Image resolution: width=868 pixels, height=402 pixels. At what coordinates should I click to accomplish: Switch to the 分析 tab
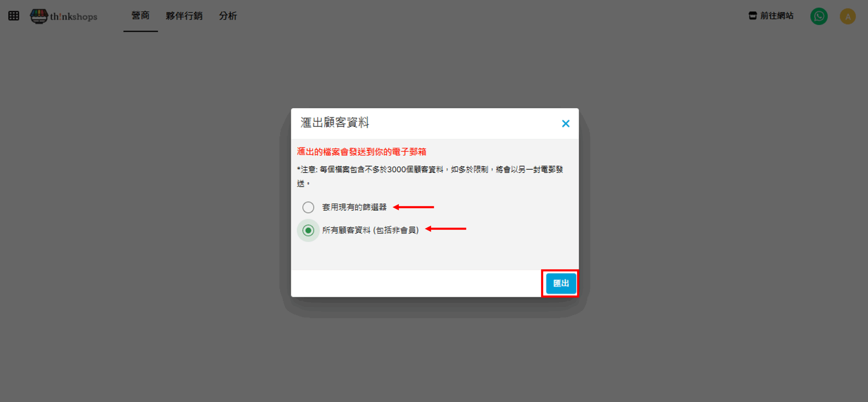[x=228, y=16]
